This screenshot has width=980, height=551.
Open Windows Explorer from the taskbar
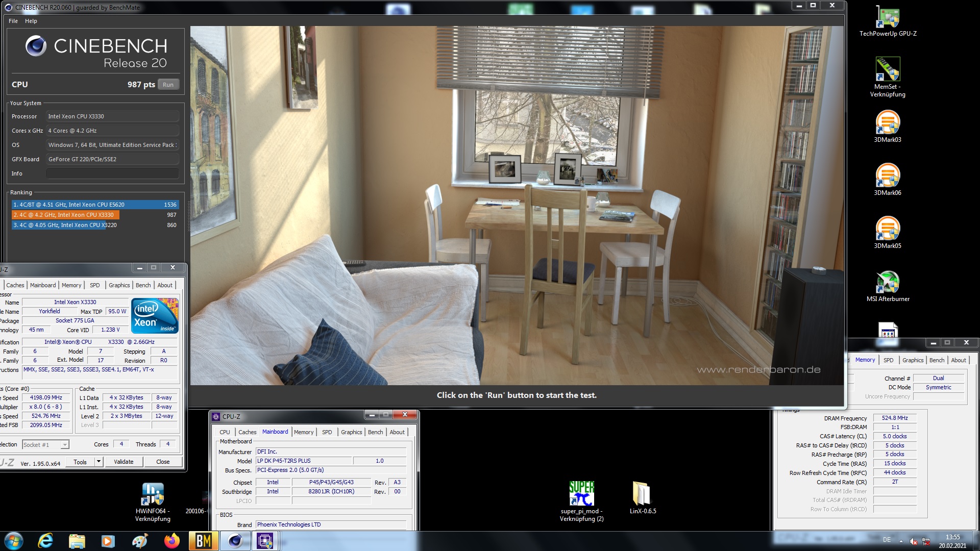77,541
